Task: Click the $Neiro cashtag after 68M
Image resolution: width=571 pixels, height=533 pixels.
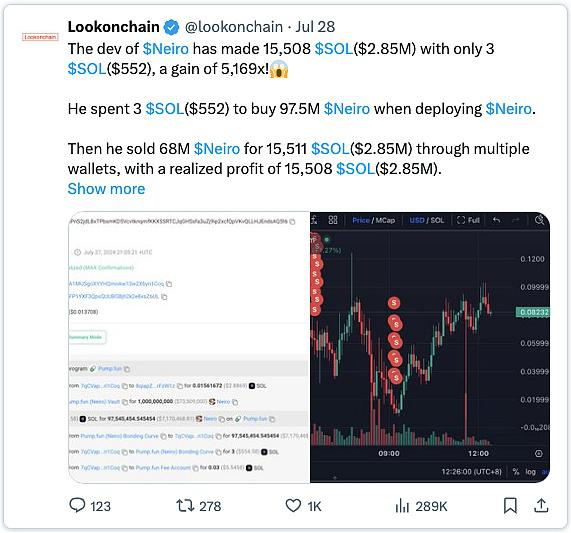Action: coord(217,149)
